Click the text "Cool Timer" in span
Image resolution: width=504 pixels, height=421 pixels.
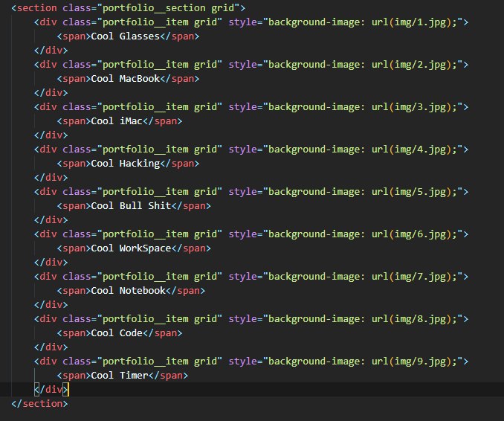tap(120, 376)
